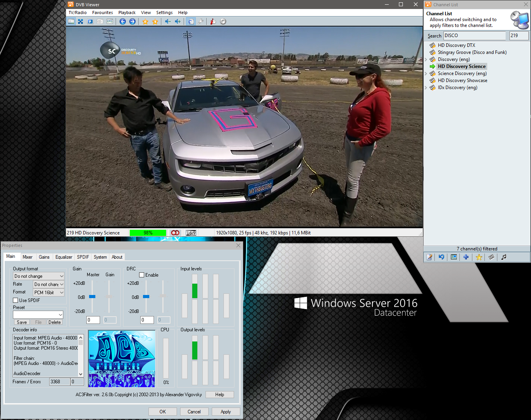
Task: Click the EPG toolbar icon
Action: (x=110, y=21)
